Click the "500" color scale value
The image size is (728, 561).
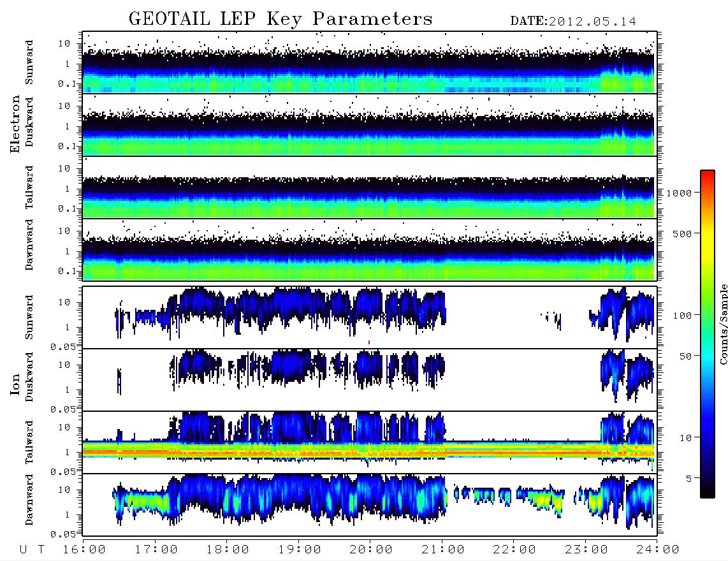pos(683,233)
